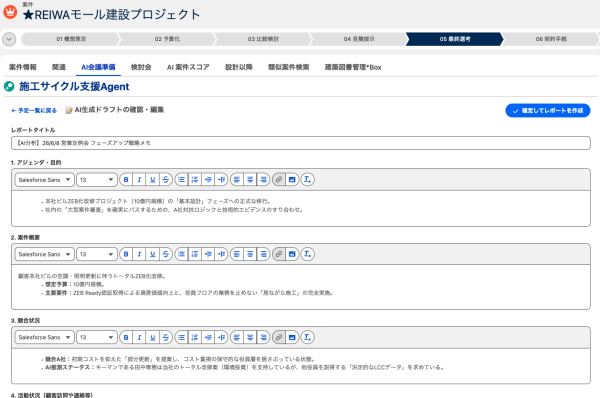The height and width of the screenshot is (398, 600).
Task: Click the レポートタイトル input field
Action: tap(301, 143)
